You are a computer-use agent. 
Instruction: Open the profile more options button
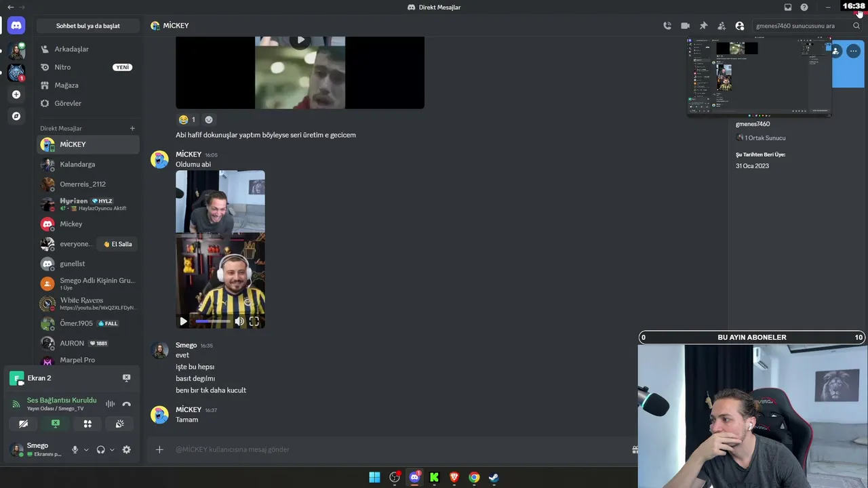tap(853, 51)
